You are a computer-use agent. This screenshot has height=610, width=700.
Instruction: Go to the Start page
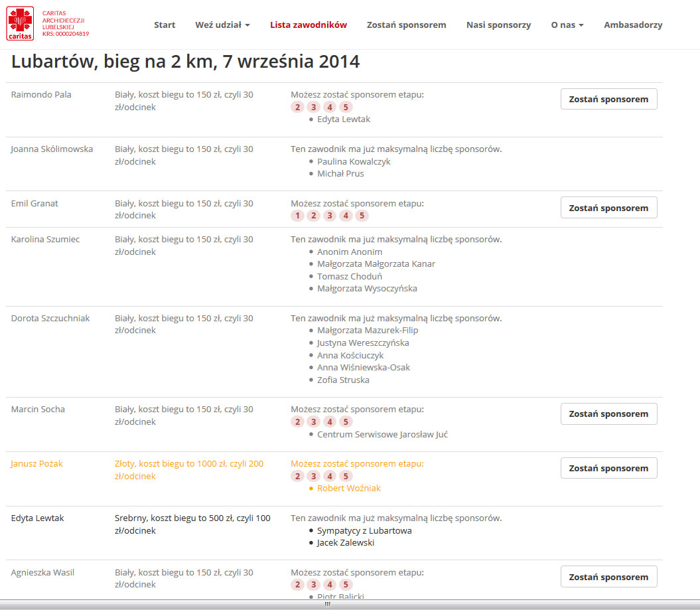point(165,25)
